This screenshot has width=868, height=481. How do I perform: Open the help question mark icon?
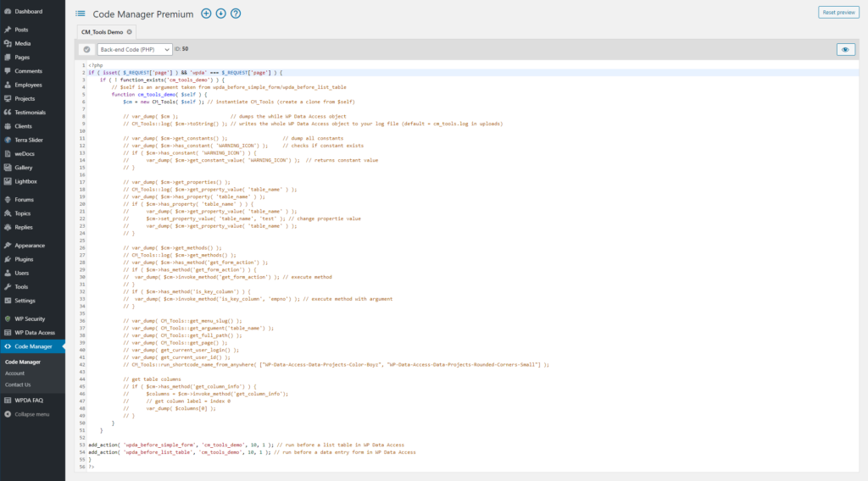pyautogui.click(x=236, y=14)
